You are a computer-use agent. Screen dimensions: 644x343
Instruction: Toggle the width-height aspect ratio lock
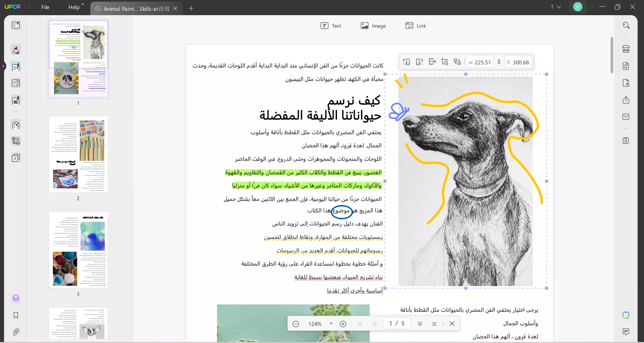(499, 62)
